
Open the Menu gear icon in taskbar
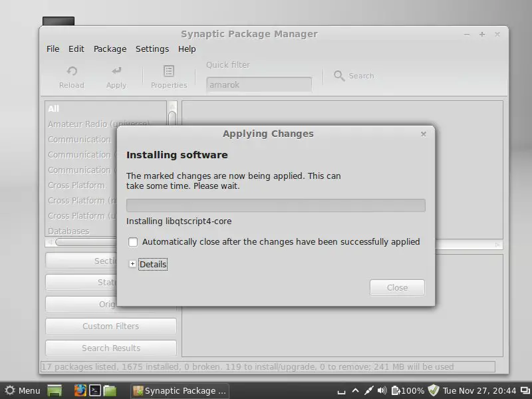(x=10, y=390)
